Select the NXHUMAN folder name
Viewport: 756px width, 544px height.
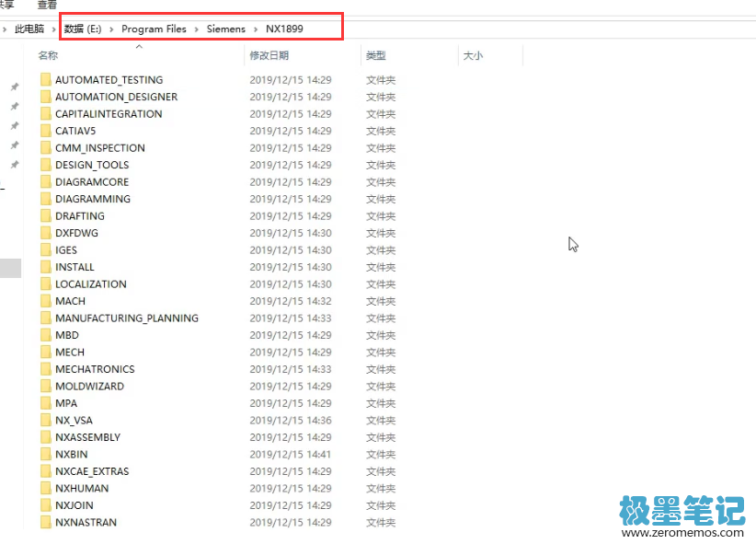(82, 489)
